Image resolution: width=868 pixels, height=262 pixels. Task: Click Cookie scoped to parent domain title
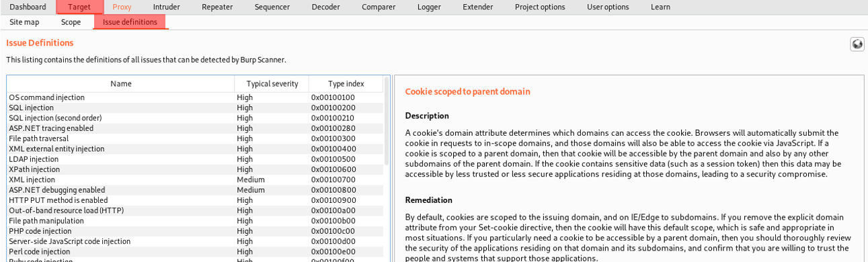[467, 91]
